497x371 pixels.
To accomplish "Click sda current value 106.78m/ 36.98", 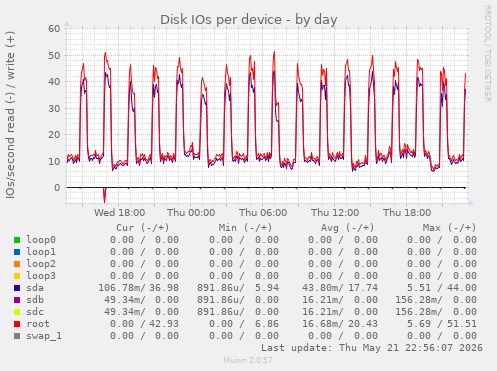I will 138,288.
